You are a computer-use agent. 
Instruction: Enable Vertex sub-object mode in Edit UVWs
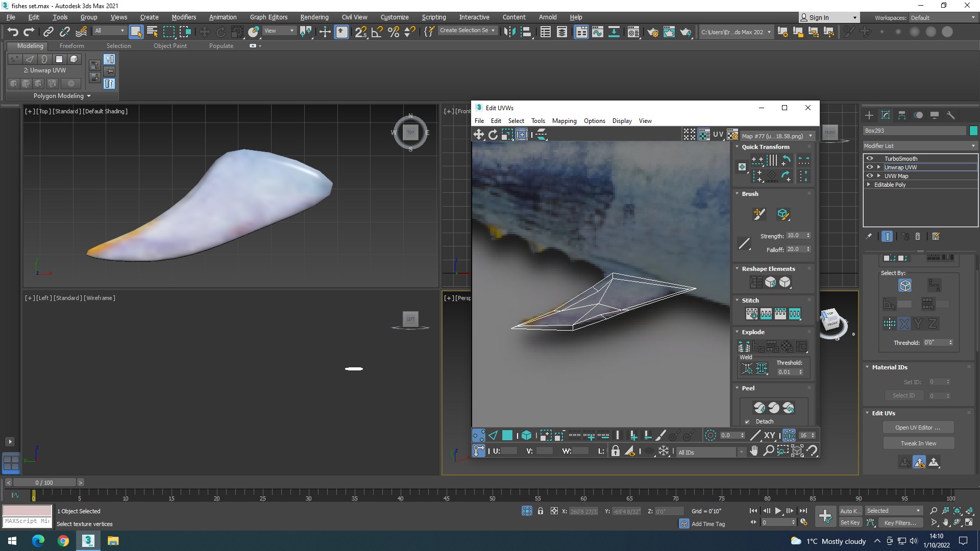[478, 435]
